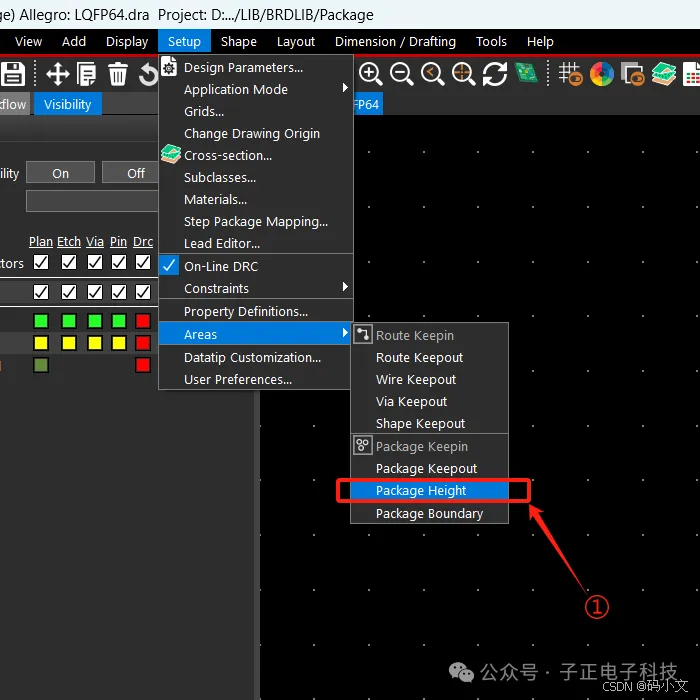Click the Zoom In magnifier icon
This screenshot has height=700, width=700.
pos(371,74)
